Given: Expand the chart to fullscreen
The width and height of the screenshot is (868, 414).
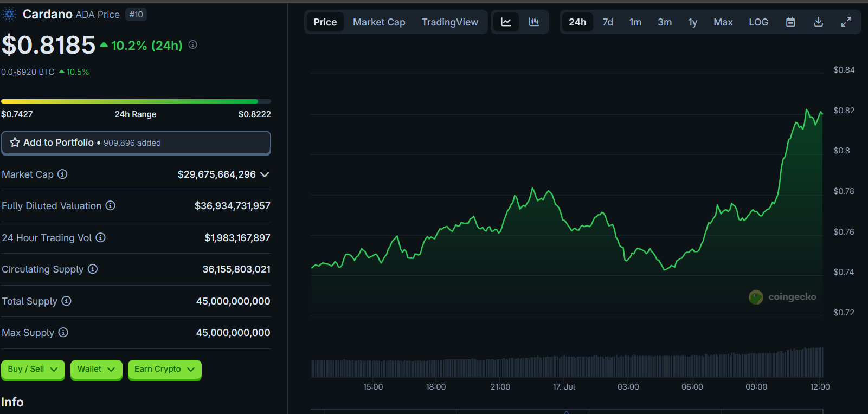Looking at the screenshot, I should 846,22.
